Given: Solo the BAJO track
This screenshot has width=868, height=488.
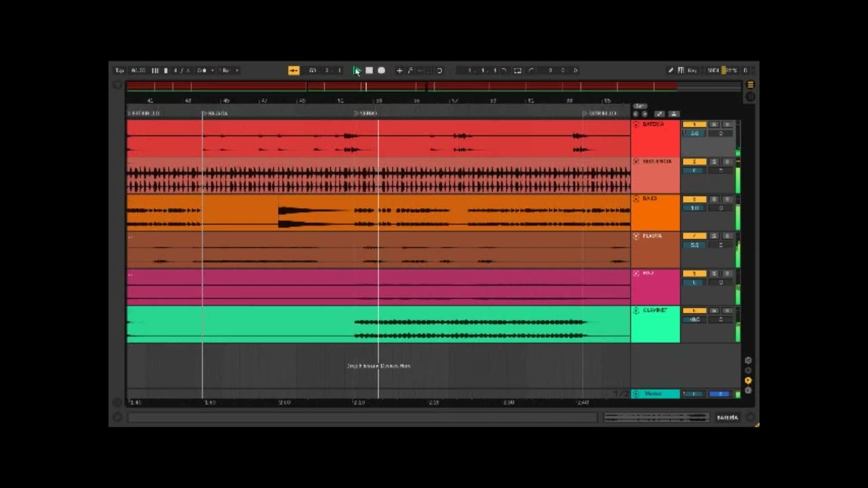Looking at the screenshot, I should point(713,199).
